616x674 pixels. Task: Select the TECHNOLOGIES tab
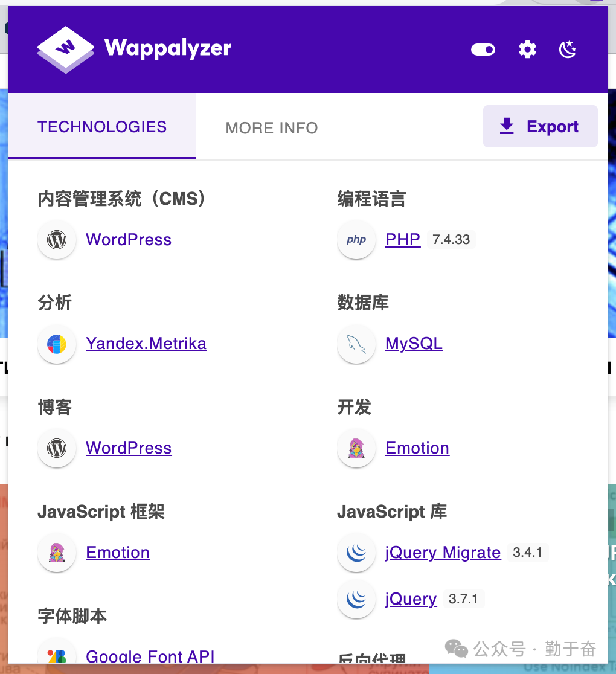(x=101, y=127)
